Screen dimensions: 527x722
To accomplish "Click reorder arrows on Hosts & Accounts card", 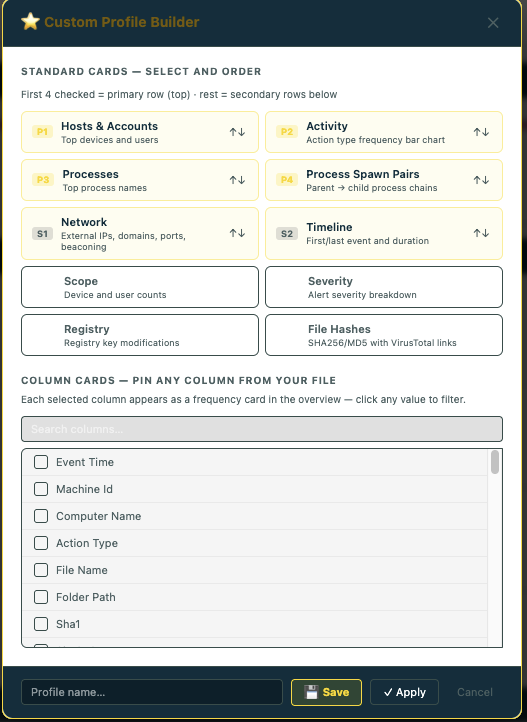I will point(237,132).
